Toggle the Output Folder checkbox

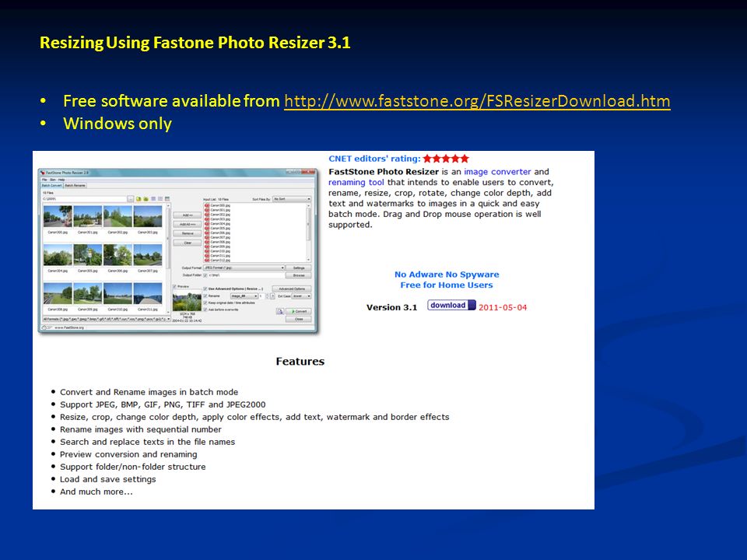(205, 275)
